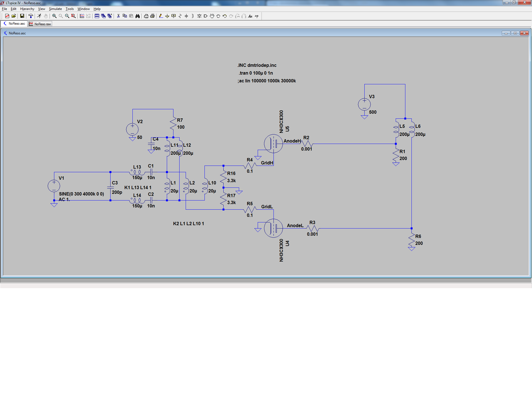Open a file with the folder icon
The width and height of the screenshot is (532, 396).
click(x=14, y=16)
